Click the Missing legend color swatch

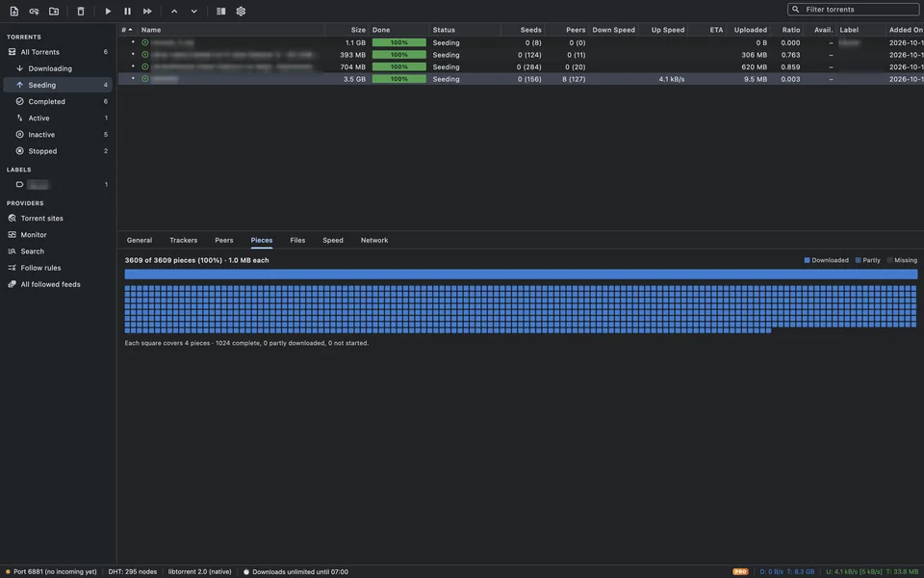(x=889, y=260)
